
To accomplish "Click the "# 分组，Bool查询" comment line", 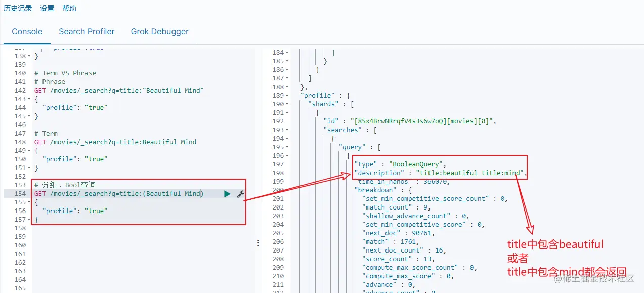I will pyautogui.click(x=65, y=185).
